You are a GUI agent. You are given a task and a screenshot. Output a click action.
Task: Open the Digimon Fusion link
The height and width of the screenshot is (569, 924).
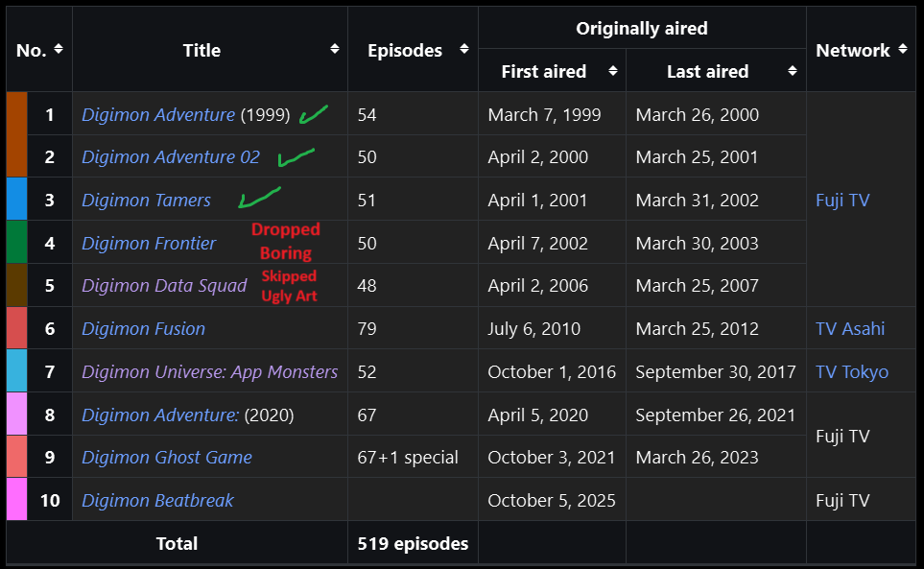click(144, 328)
